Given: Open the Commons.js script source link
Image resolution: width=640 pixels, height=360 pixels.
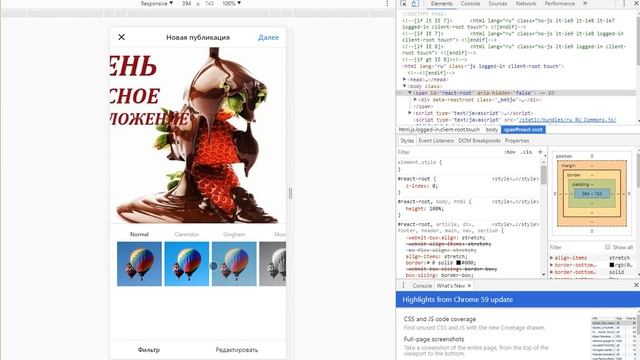Looking at the screenshot, I should (x=567, y=120).
